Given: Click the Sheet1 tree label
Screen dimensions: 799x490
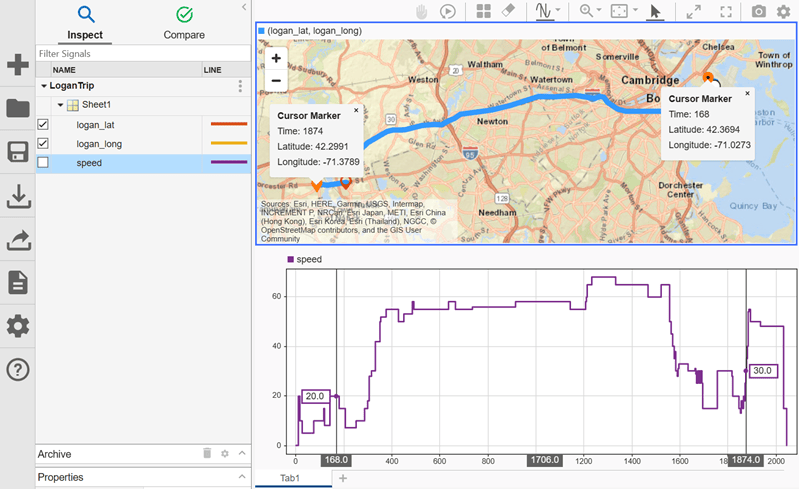Looking at the screenshot, I should (x=96, y=104).
